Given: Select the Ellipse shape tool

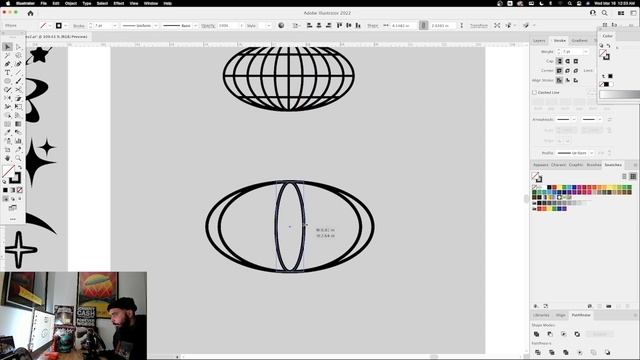Looking at the screenshot, I should [7, 81].
